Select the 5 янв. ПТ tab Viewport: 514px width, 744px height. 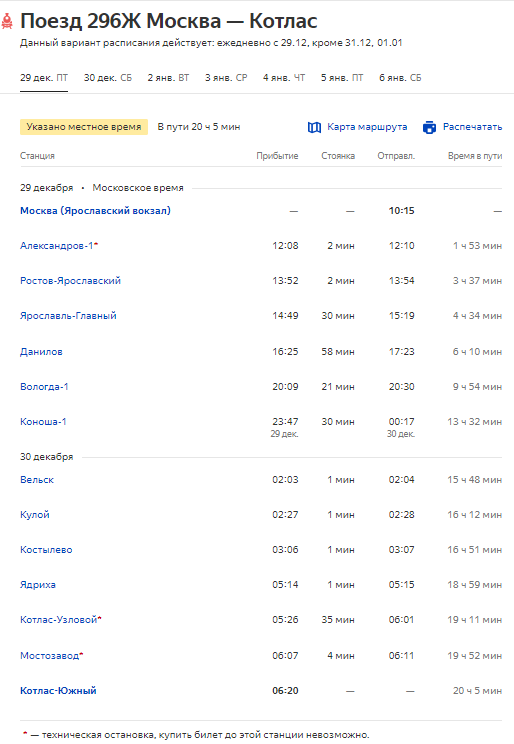342,77
